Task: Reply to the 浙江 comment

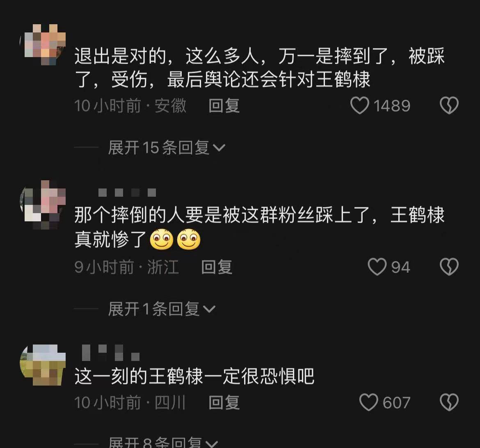Action: click(x=217, y=267)
